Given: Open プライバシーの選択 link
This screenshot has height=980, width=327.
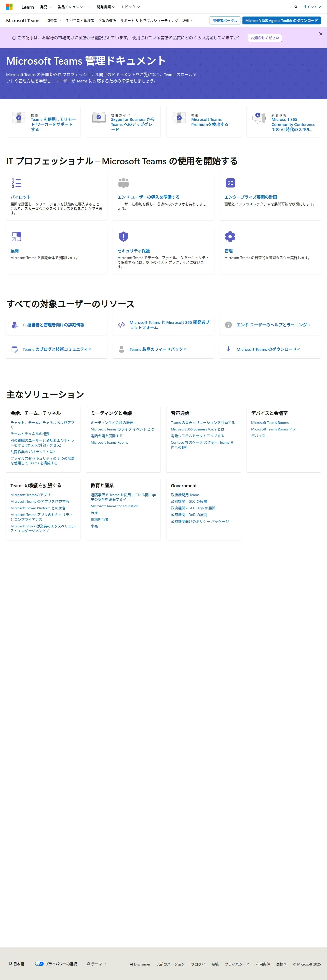Looking at the screenshot, I should [x=56, y=964].
